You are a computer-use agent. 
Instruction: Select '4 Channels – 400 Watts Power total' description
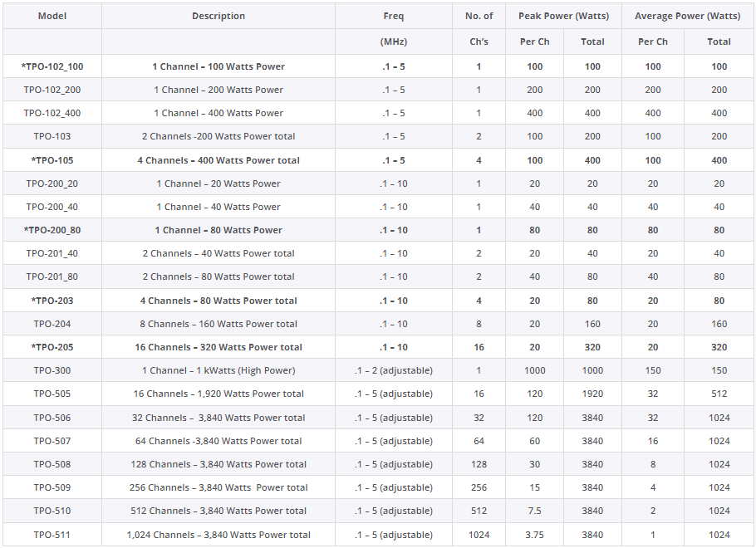click(x=218, y=160)
